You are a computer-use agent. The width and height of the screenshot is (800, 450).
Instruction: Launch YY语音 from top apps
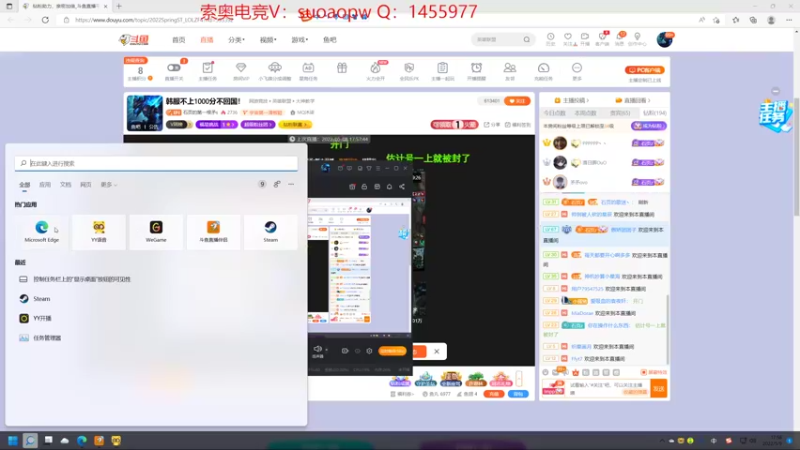tap(99, 232)
